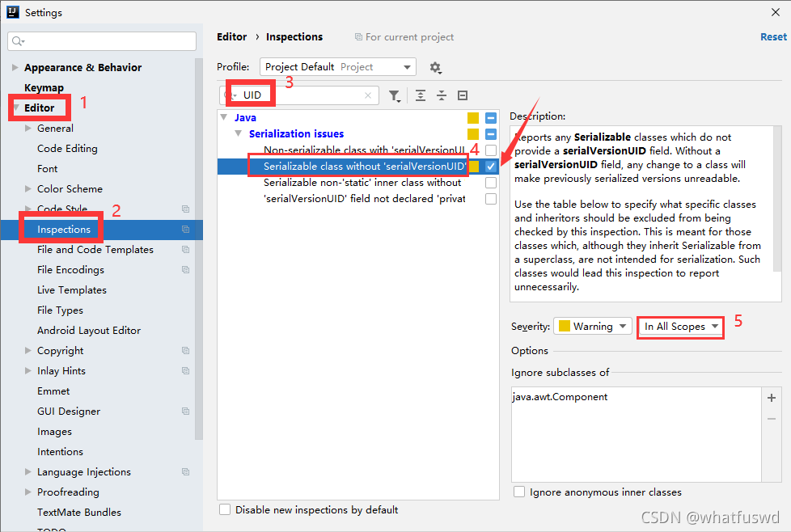Click yellow swatch on Serializable class without 'serialVersionUID'
This screenshot has height=532, width=791.
click(x=474, y=167)
